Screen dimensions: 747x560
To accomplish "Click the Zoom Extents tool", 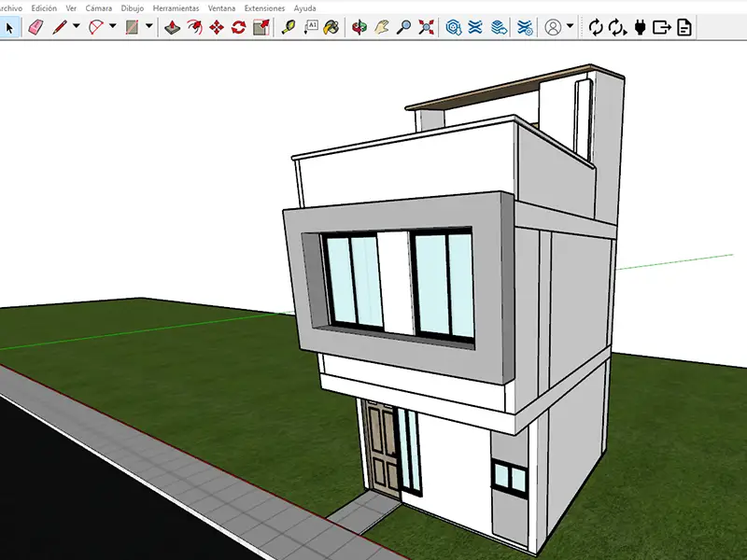I will pos(426,27).
